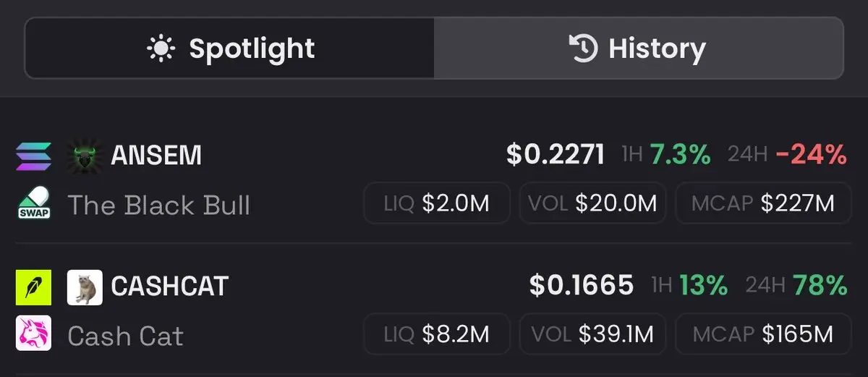Select CASHCAT VOL $39.1M badge
The height and width of the screenshot is (377, 868).
(x=592, y=334)
